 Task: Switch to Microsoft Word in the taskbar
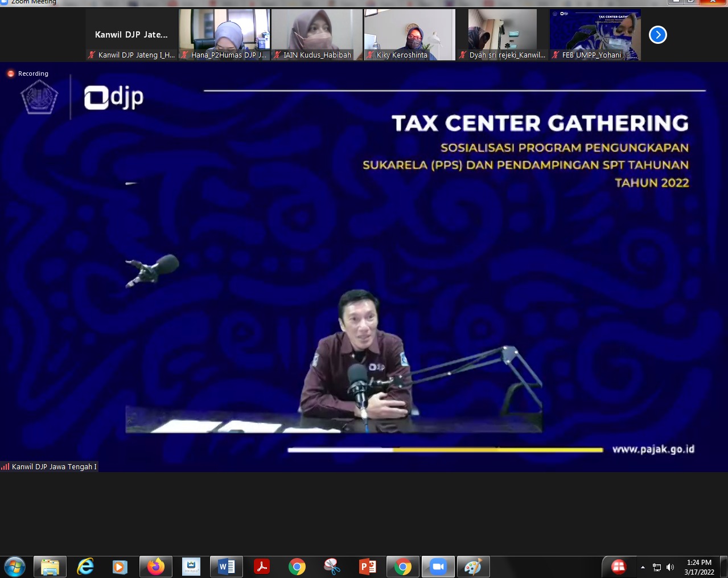pos(227,567)
